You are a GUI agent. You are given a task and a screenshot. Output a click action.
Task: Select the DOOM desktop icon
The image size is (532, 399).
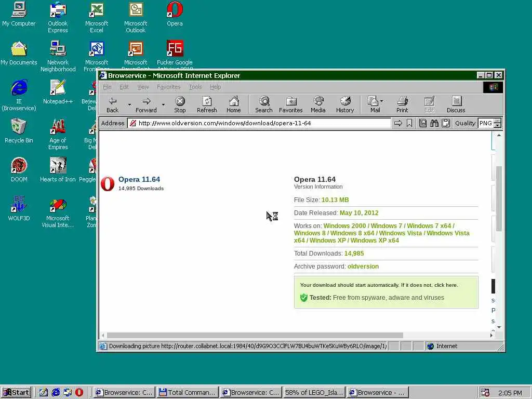click(19, 170)
